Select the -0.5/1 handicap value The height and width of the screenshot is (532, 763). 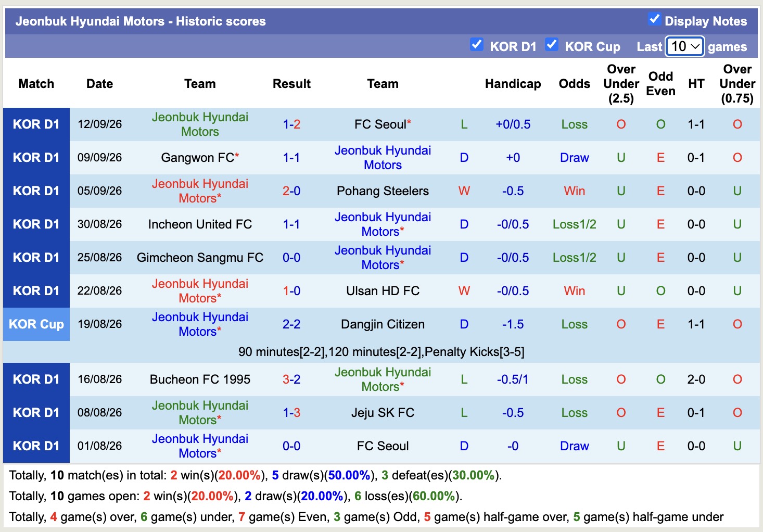(513, 379)
